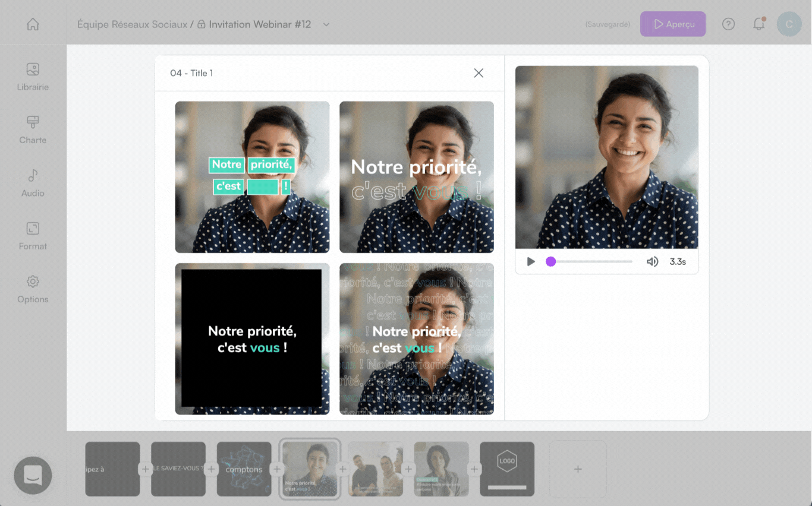The image size is (812, 506).
Task: Click the lock icon beside project name
Action: pos(201,24)
